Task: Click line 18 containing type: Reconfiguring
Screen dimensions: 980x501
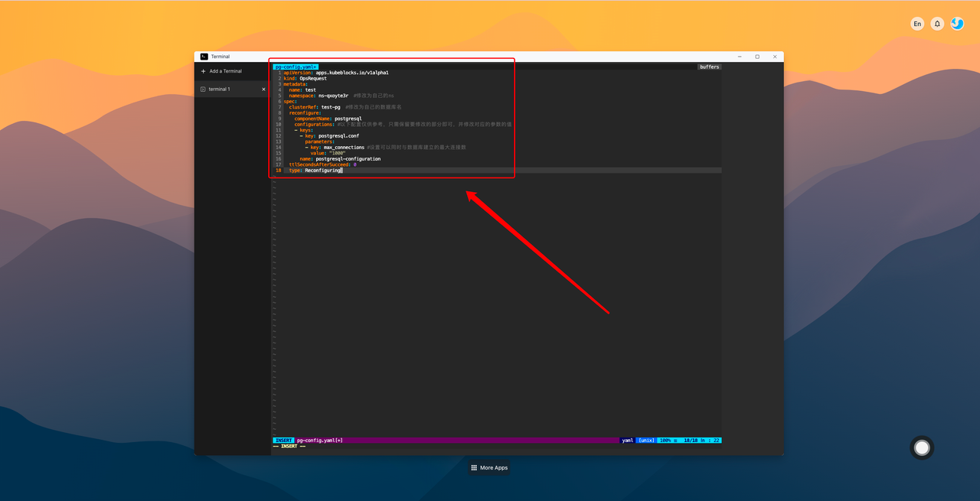Action: click(314, 170)
